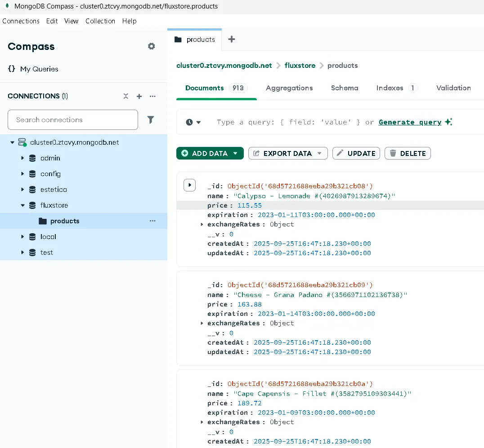
Task: Open the Collection menu
Action: point(100,21)
